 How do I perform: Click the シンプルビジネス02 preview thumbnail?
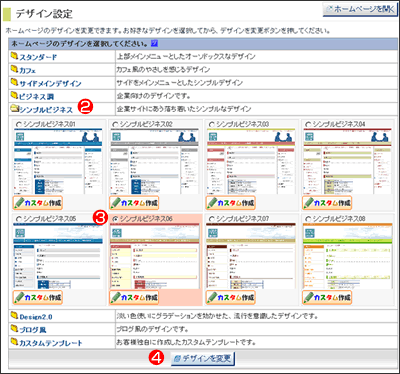(x=155, y=161)
